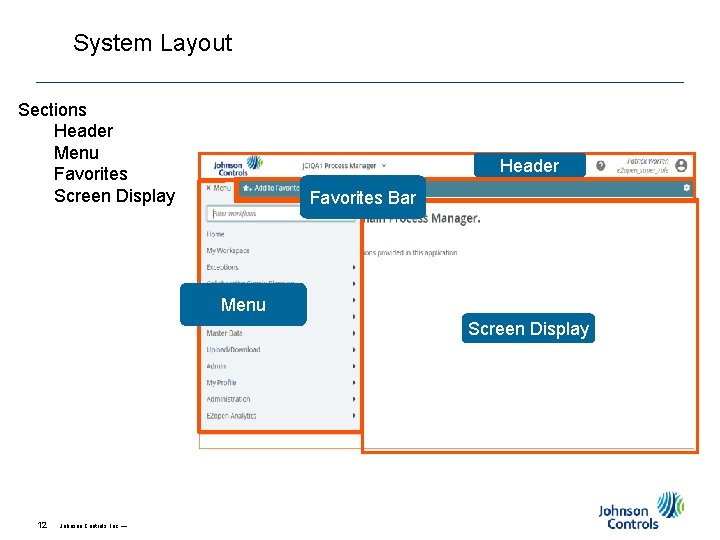Open the user profile avatar icon
The width and height of the screenshot is (720, 540).
(681, 165)
